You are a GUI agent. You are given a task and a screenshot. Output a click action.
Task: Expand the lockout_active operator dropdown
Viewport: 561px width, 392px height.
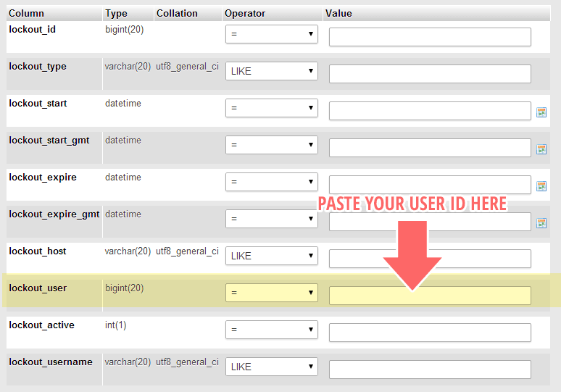[x=271, y=330]
